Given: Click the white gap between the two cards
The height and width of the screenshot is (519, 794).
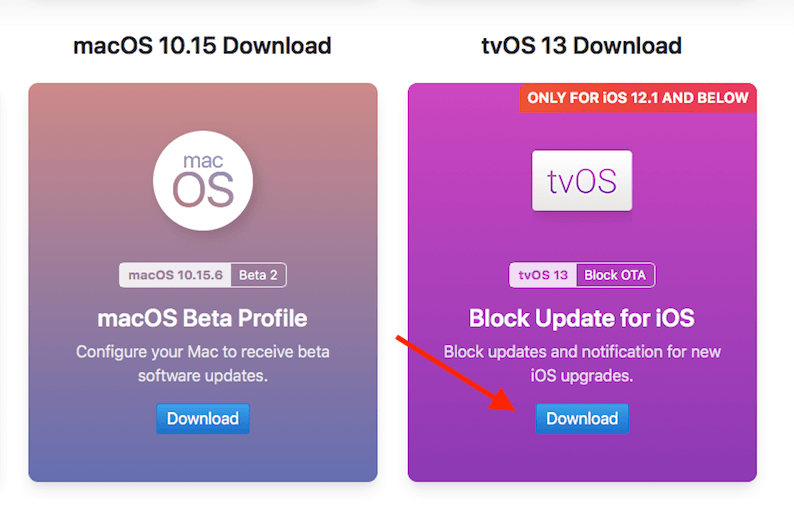Looking at the screenshot, I should pyautogui.click(x=393, y=280).
